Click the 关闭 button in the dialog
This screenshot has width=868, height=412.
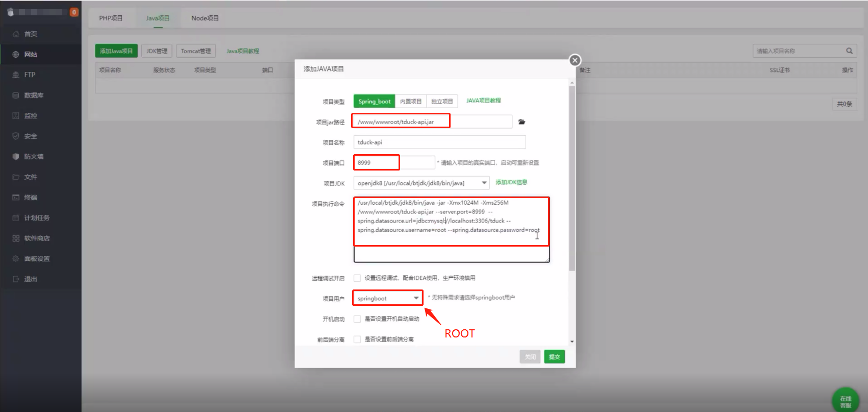coord(530,357)
